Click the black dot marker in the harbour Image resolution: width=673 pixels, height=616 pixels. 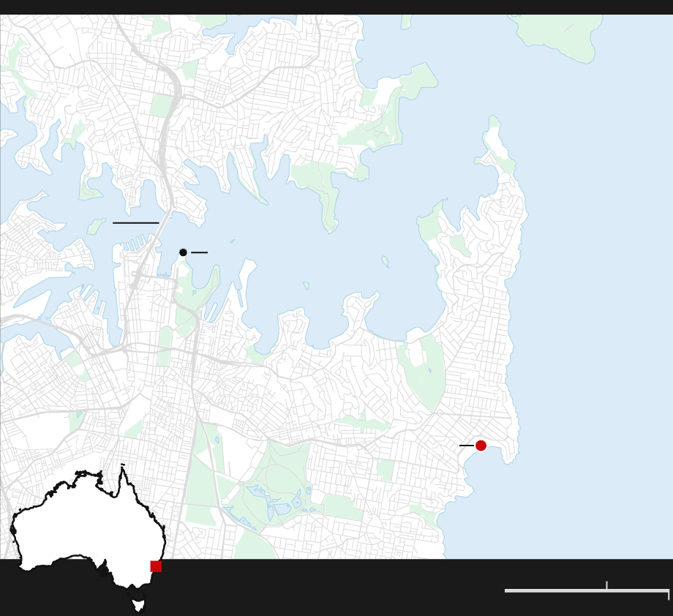(x=183, y=252)
